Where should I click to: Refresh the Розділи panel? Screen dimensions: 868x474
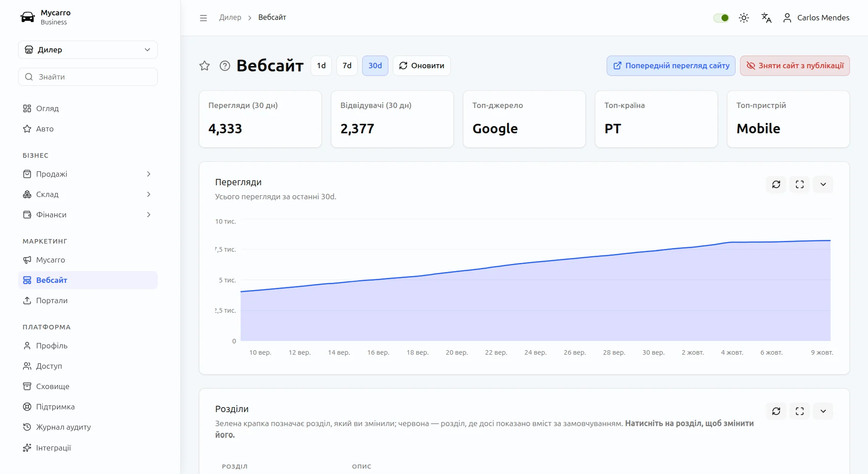click(776, 411)
